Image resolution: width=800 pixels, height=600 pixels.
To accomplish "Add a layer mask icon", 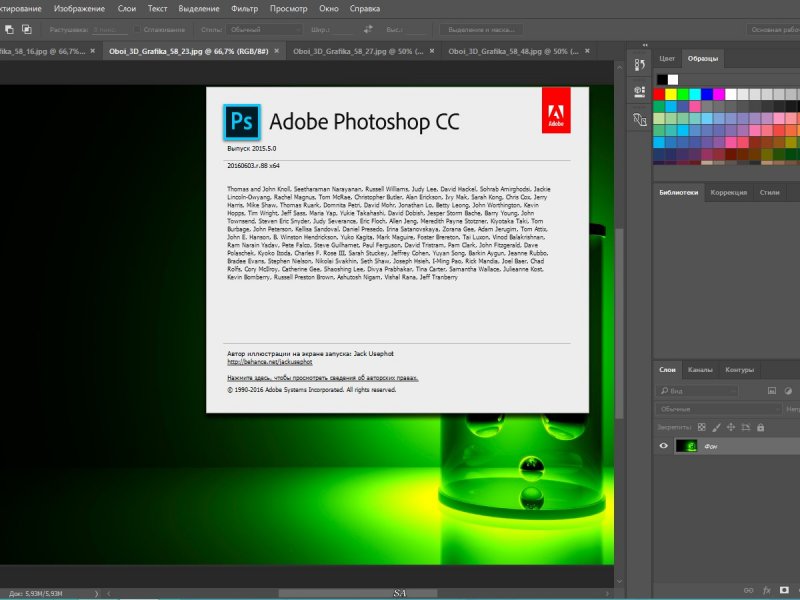I will point(784,590).
